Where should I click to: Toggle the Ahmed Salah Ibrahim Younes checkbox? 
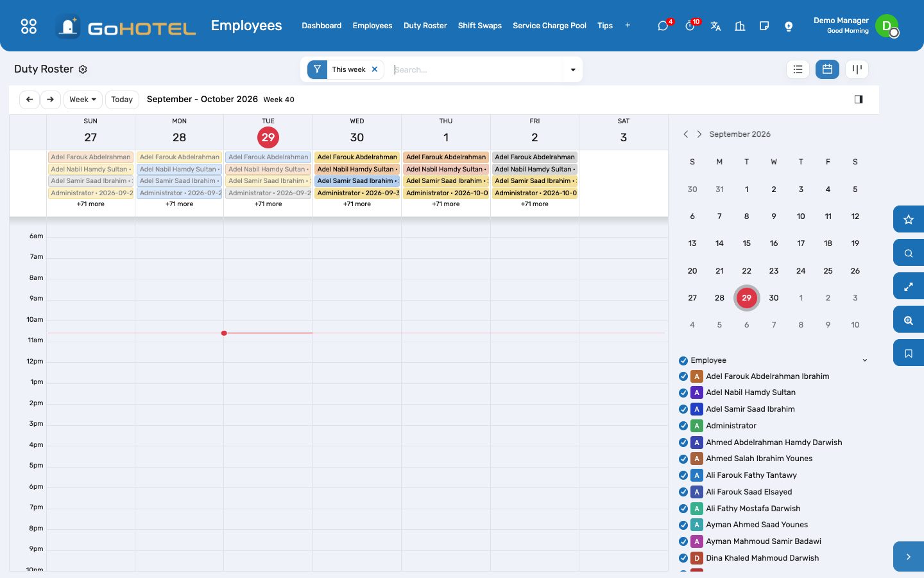pos(683,459)
